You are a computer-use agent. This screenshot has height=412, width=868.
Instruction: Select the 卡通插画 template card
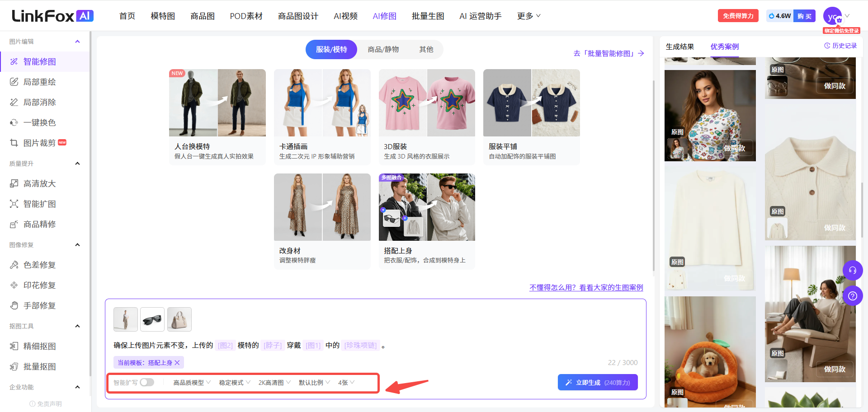tap(322, 117)
